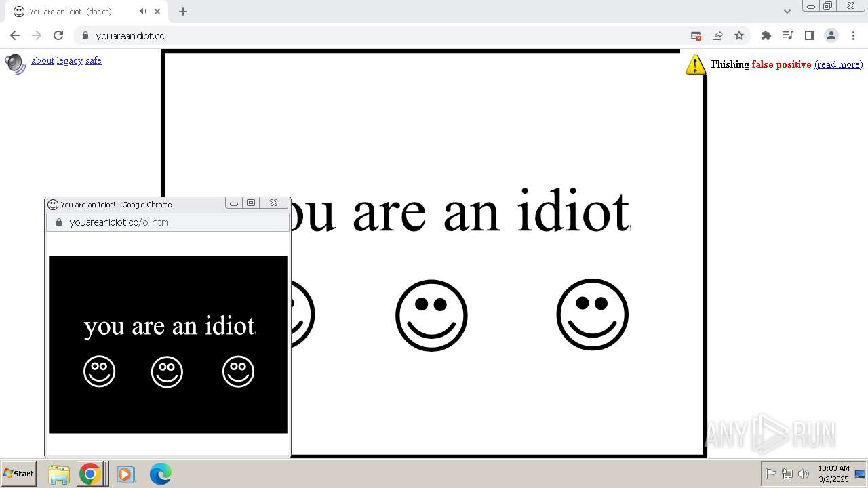Viewport: 868px width, 488px height.
Task: Click the left white smiley in popup
Action: click(x=100, y=371)
